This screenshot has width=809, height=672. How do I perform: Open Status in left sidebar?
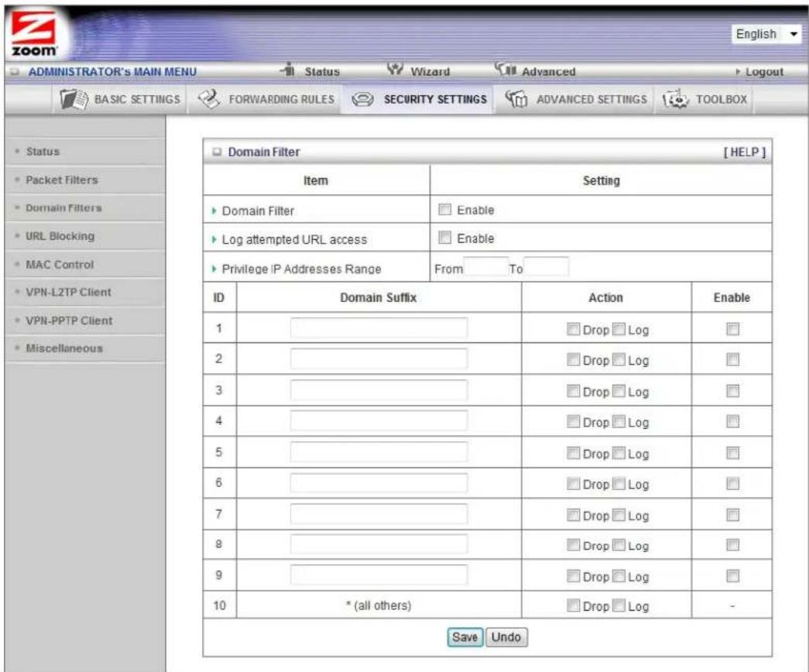(x=43, y=151)
